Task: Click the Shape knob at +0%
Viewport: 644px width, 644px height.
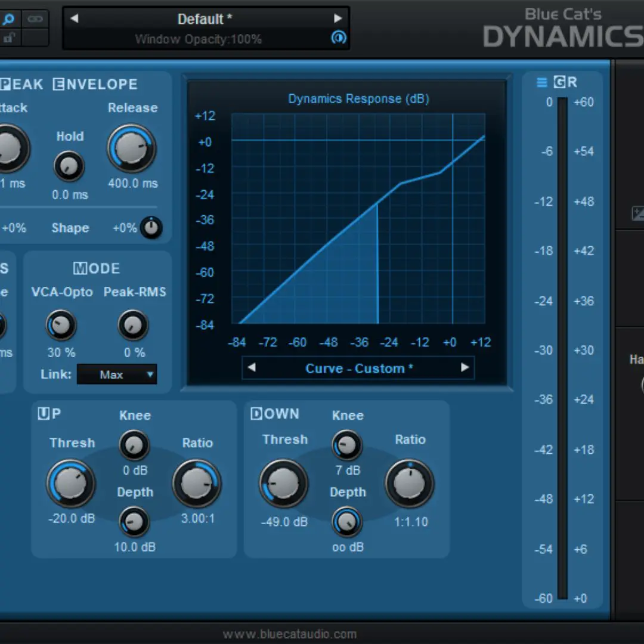Action: coord(151,228)
